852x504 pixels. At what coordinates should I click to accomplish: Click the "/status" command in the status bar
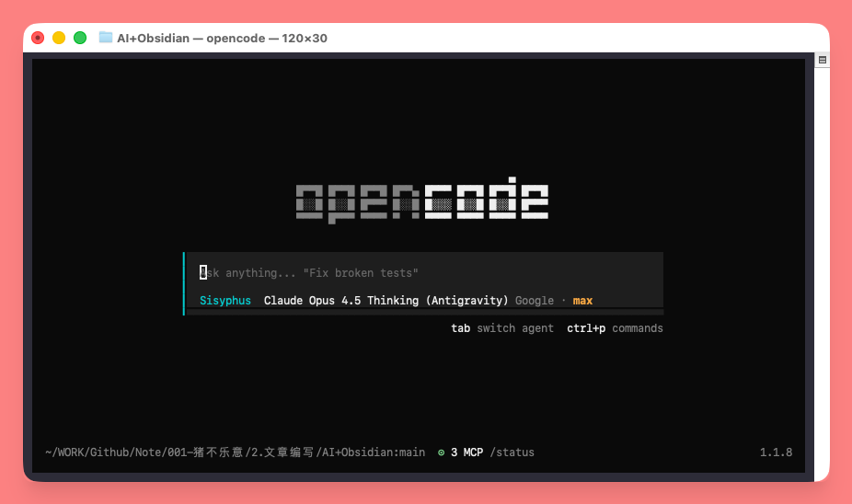512,452
